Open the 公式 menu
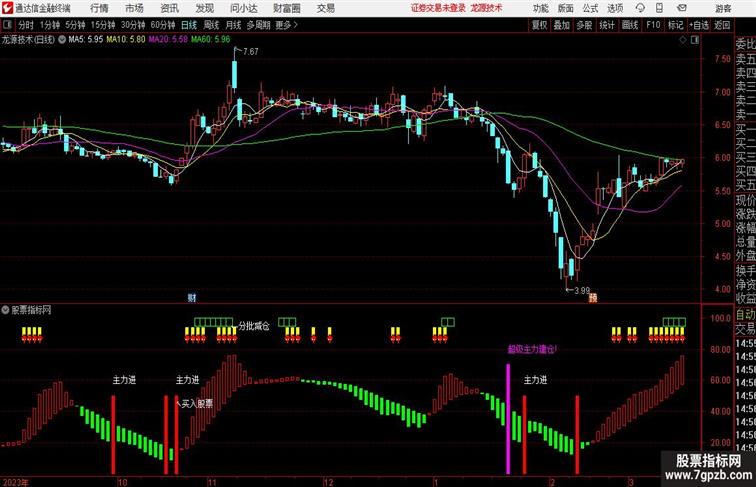Viewport: 756px width, 487px height. pyautogui.click(x=590, y=8)
